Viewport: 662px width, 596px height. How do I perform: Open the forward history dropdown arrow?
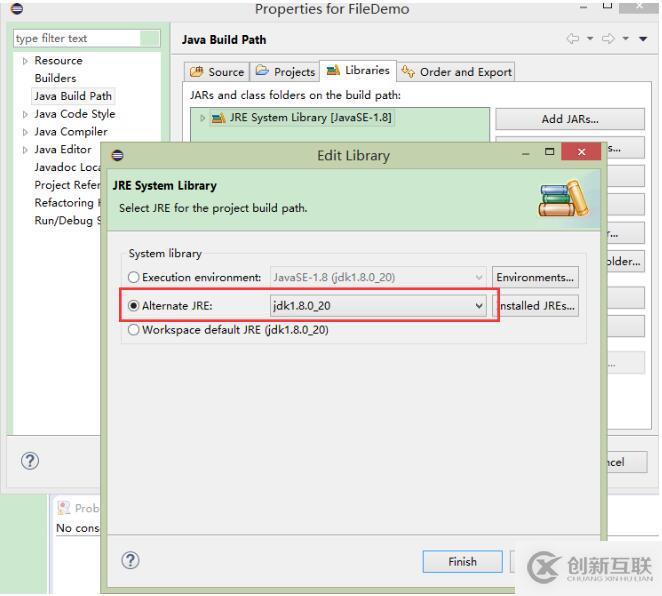click(x=626, y=39)
